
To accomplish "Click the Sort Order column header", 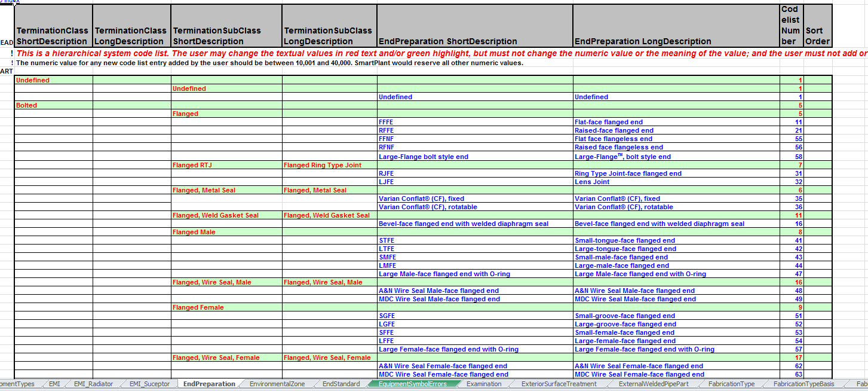I will pos(817,26).
